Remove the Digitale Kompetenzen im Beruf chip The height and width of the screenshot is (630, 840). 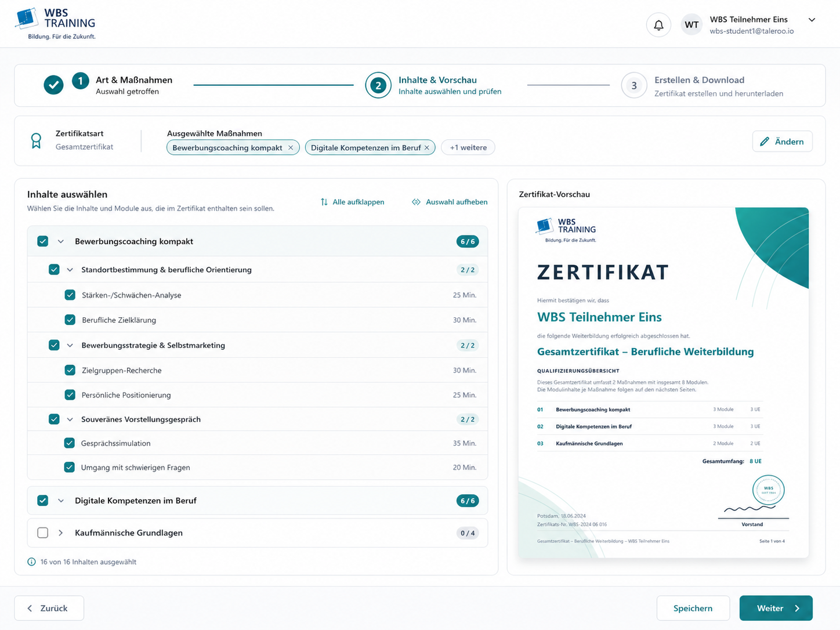[427, 148]
